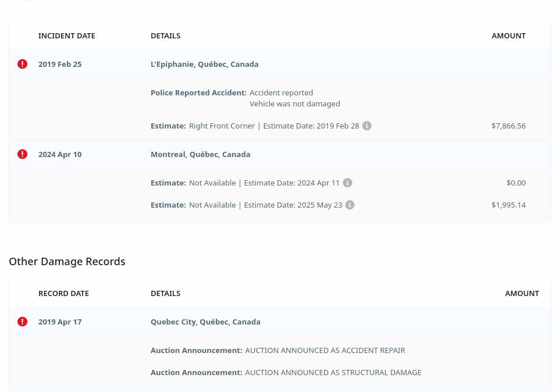The image size is (559, 392).
Task: Click the AMOUNT header under Other Damage Records
Action: click(x=522, y=293)
